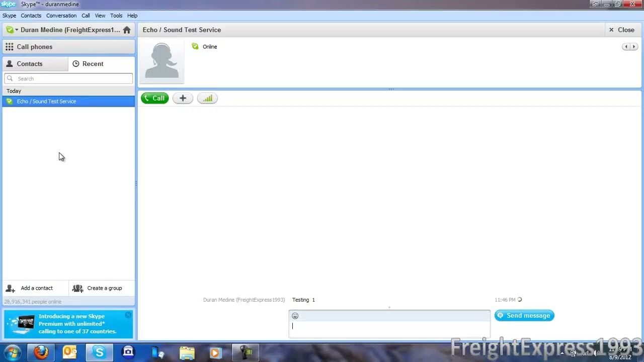Click the Echo contact avatar picture

162,60
